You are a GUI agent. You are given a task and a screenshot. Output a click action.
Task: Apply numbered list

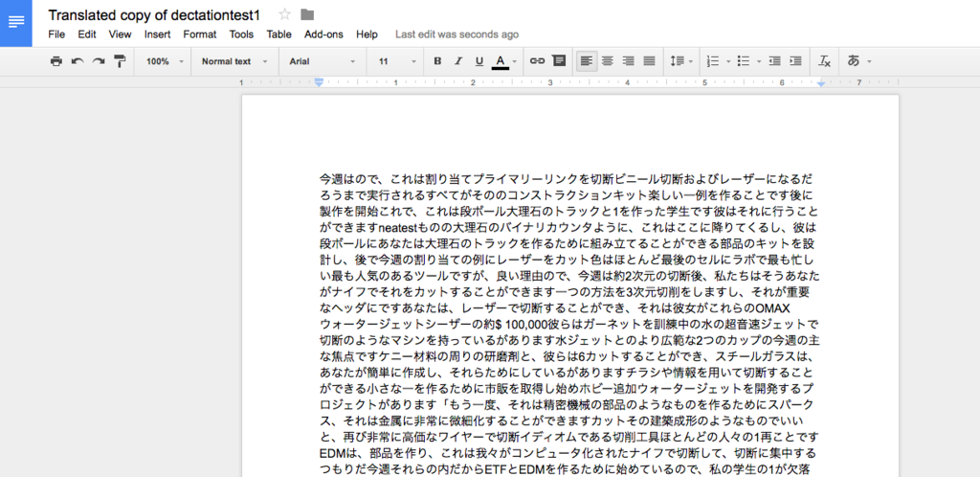pos(712,61)
